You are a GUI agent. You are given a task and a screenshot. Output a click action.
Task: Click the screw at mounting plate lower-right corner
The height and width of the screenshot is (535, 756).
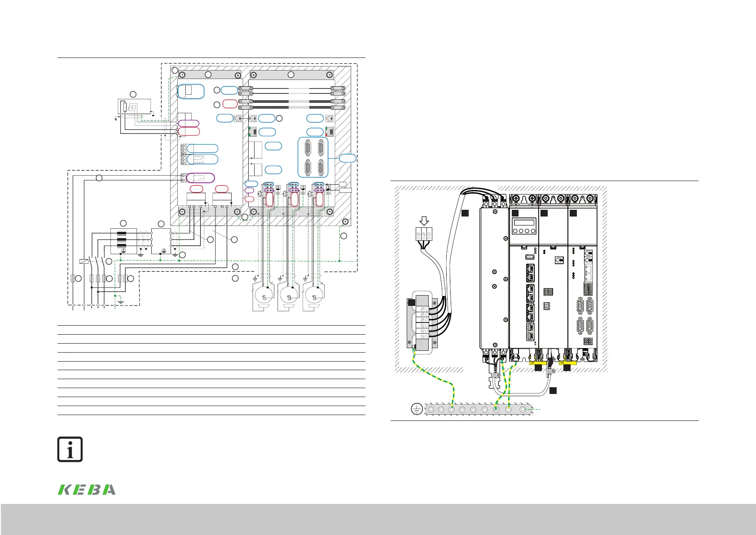click(x=345, y=221)
